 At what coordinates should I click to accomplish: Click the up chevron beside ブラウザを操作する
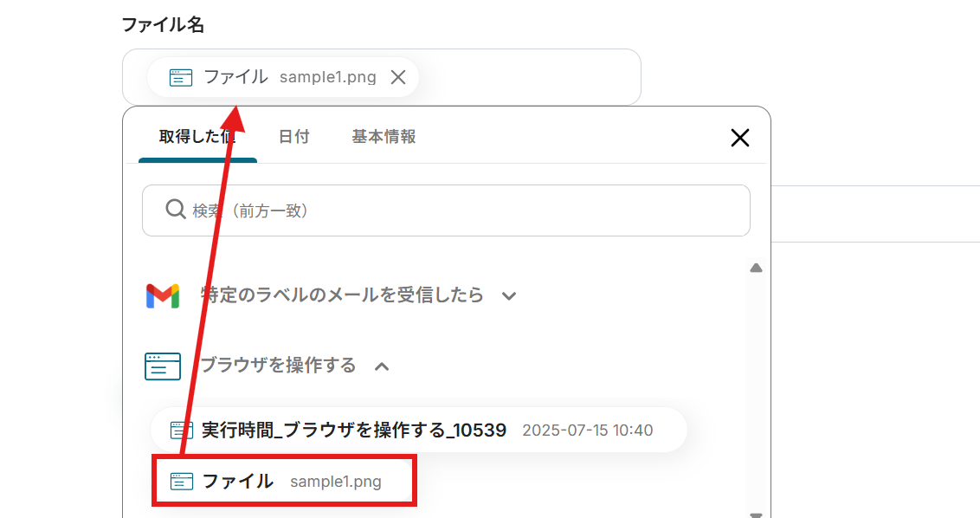(x=382, y=366)
